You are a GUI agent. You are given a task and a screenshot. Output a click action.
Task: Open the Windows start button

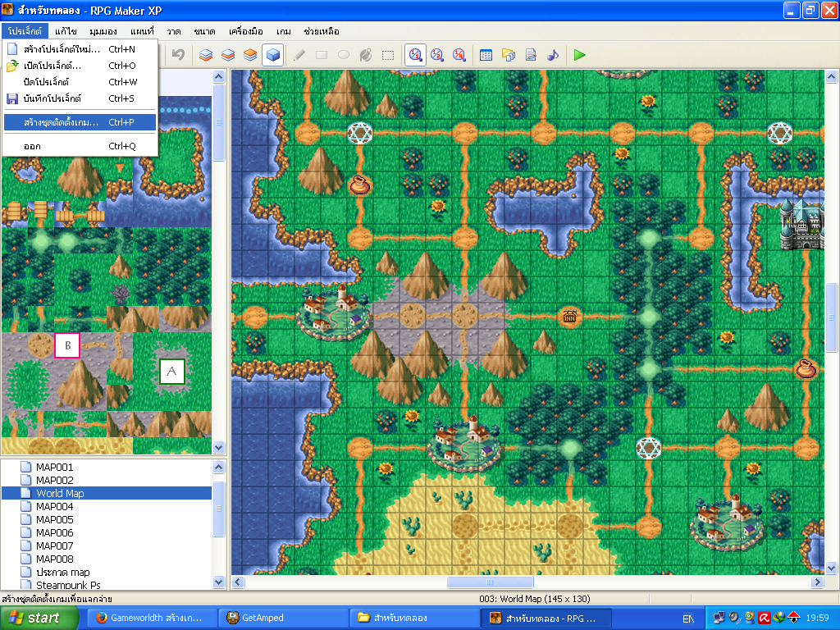click(x=39, y=619)
